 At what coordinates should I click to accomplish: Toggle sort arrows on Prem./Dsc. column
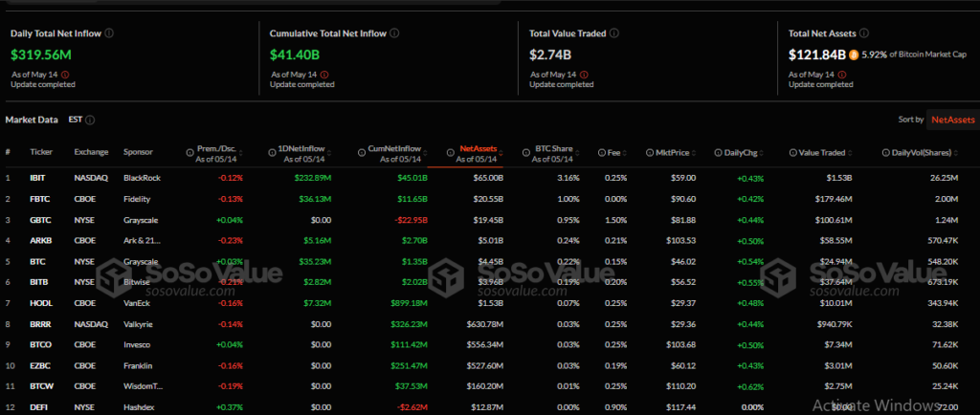coord(240,153)
